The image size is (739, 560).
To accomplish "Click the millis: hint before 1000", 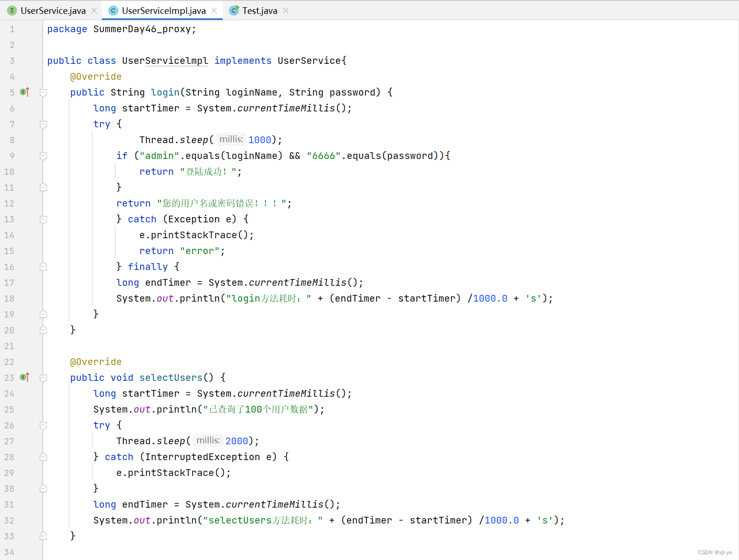I will point(231,139).
